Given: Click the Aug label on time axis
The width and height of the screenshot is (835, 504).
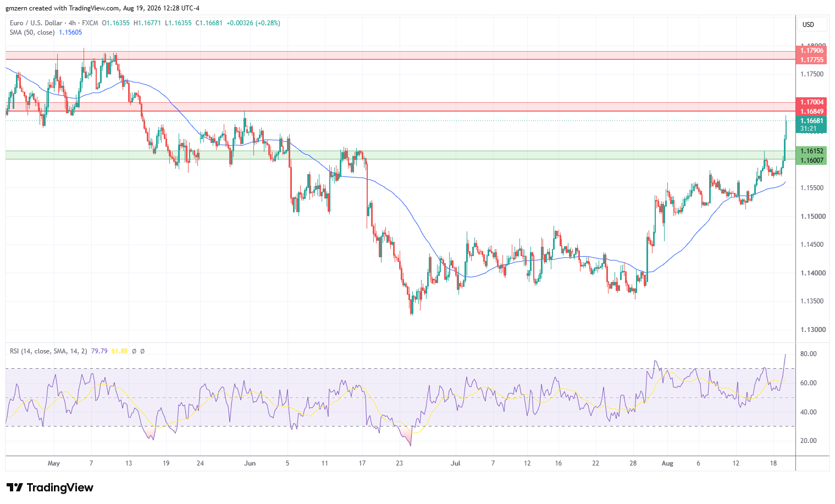Looking at the screenshot, I should (x=667, y=463).
